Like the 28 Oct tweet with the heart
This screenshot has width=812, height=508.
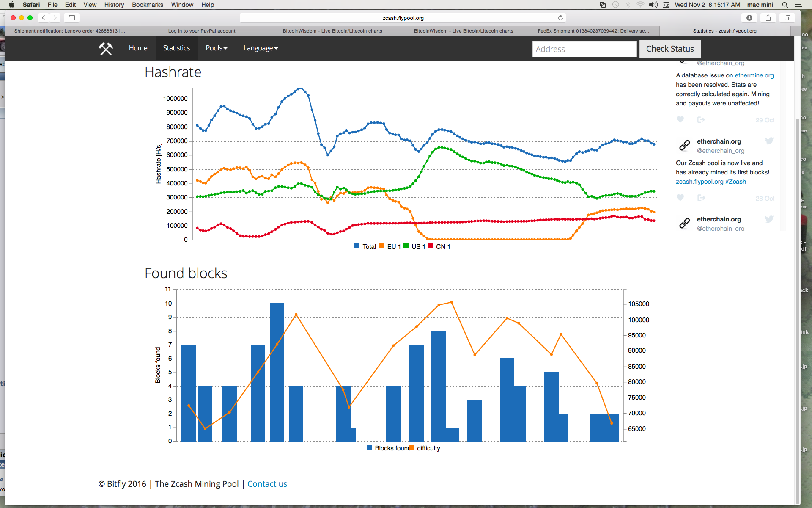(x=680, y=198)
